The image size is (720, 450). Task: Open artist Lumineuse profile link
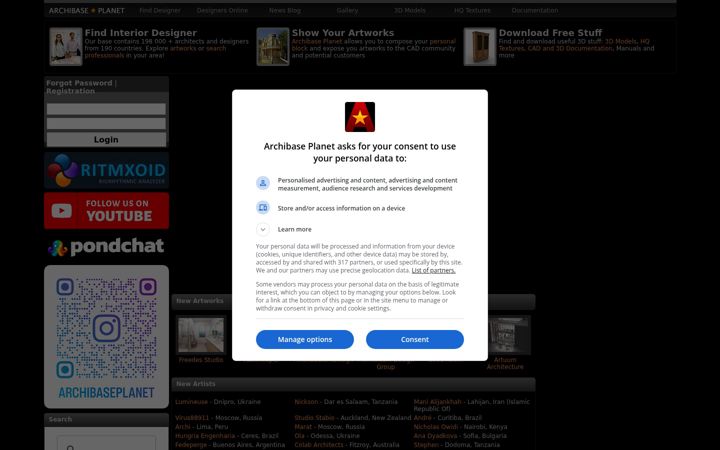(x=191, y=402)
